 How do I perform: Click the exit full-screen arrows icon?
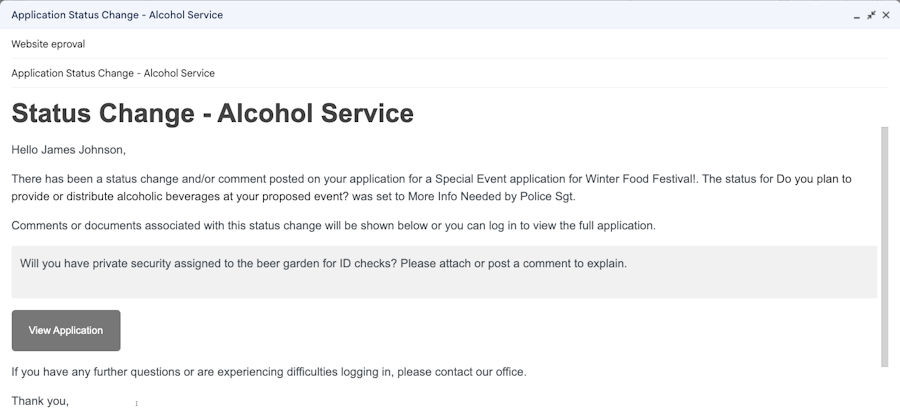871,15
